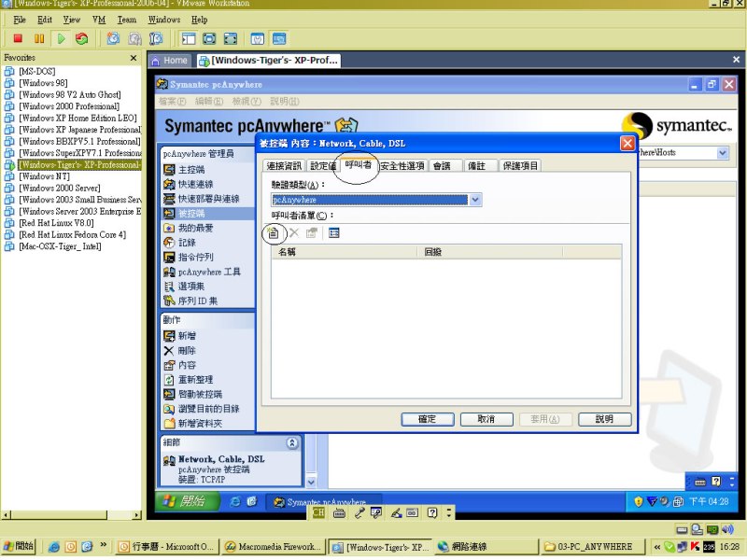Screen dimensions: 747x560
Task: Select the 呼叫者 tab
Action: click(359, 165)
